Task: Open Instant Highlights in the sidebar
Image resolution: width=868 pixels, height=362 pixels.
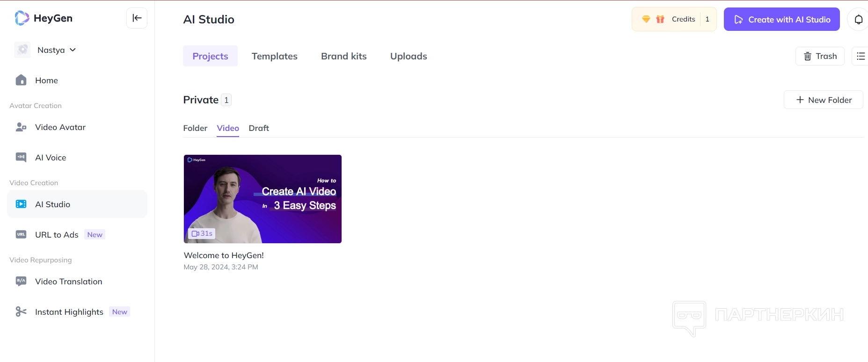Action: click(x=77, y=312)
